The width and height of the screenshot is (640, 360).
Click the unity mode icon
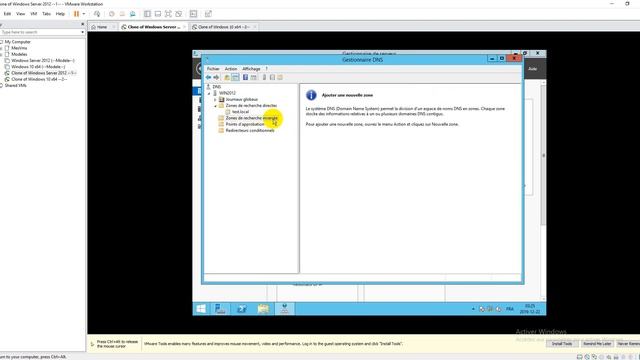[x=178, y=14]
